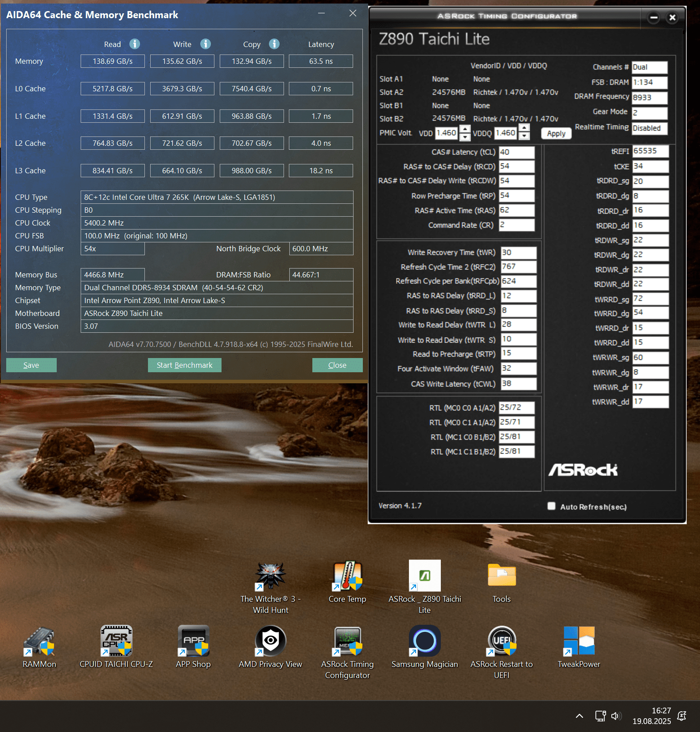Click the Memory Read 138.69 GB/s value
Screen dimensions: 700x732
[113, 61]
